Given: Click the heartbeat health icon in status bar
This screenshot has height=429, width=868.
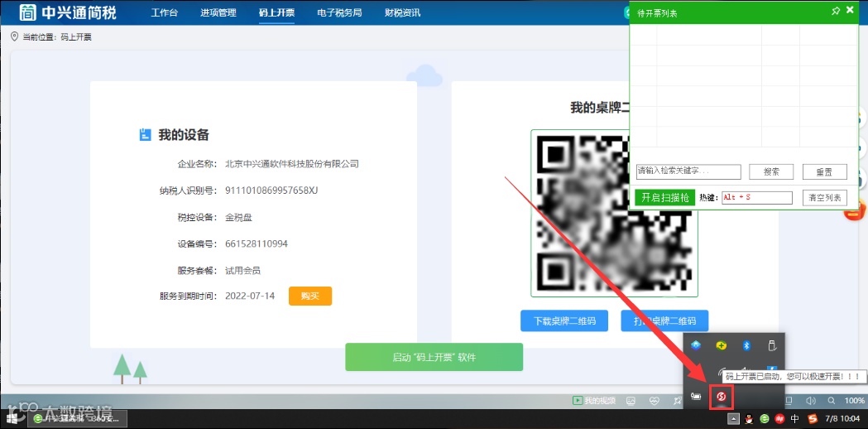Looking at the screenshot, I should 656,400.
